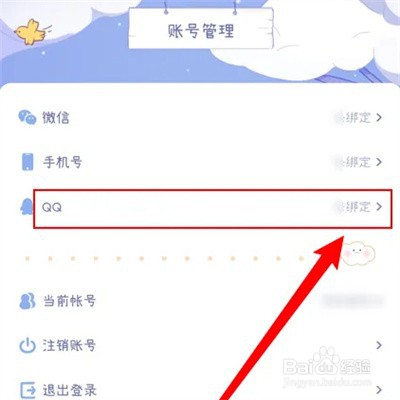Click the current account people icon
400x400 pixels.
[27, 301]
